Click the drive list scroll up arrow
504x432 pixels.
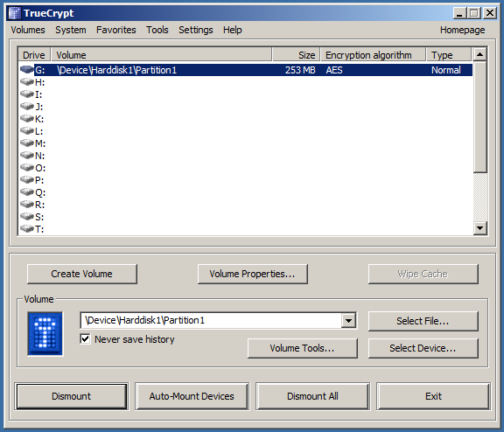(480, 54)
